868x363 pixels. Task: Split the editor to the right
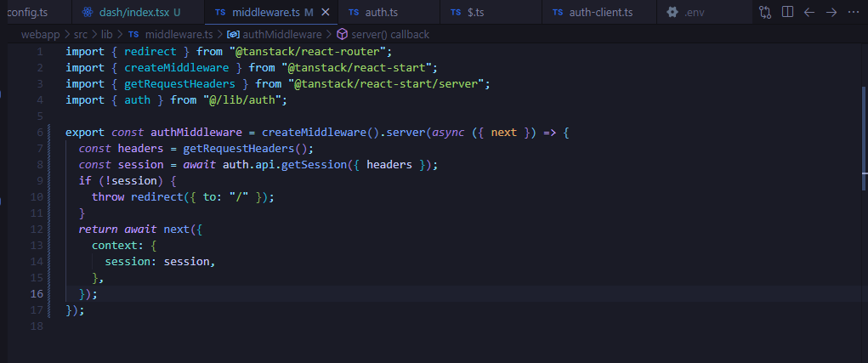point(788,12)
